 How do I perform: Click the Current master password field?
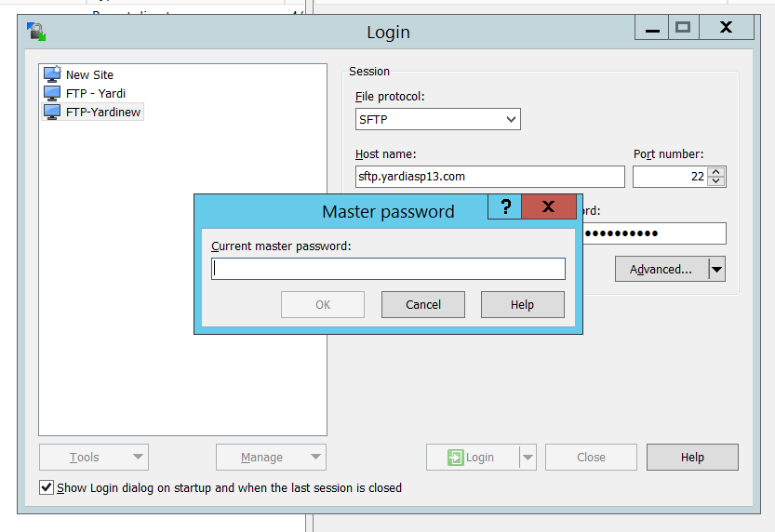click(388, 269)
